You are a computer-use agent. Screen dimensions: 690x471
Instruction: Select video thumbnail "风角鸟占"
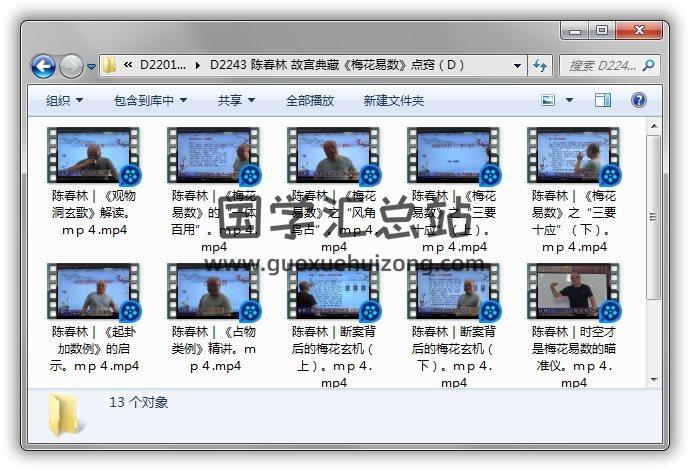pyautogui.click(x=334, y=155)
